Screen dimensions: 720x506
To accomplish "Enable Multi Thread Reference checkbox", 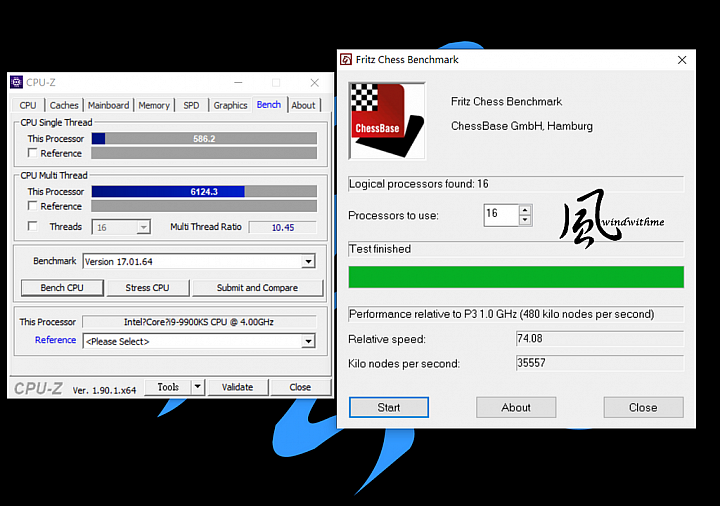I will [32, 206].
